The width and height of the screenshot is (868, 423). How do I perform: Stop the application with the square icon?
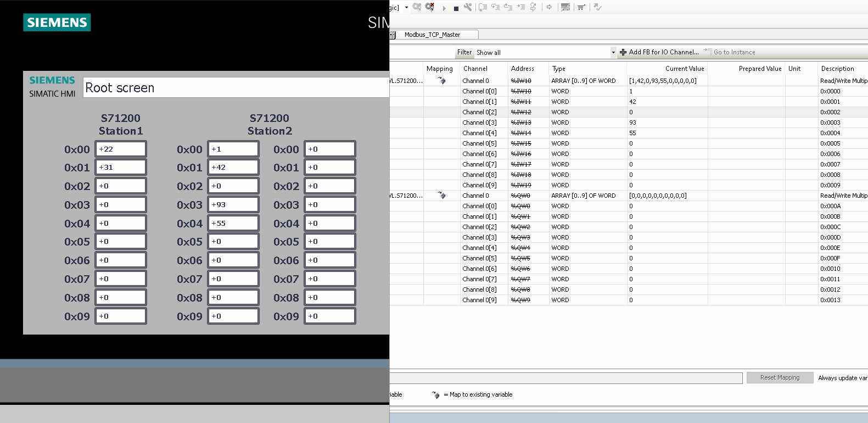pos(456,8)
